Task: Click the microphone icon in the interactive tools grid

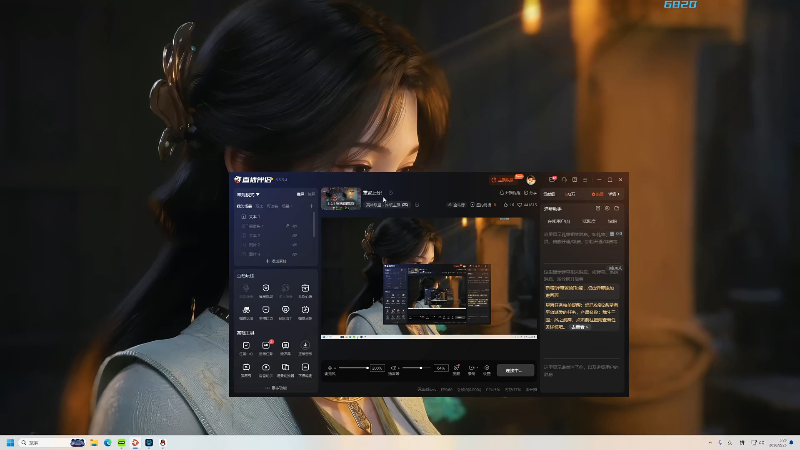Action: pyautogui.click(x=246, y=288)
